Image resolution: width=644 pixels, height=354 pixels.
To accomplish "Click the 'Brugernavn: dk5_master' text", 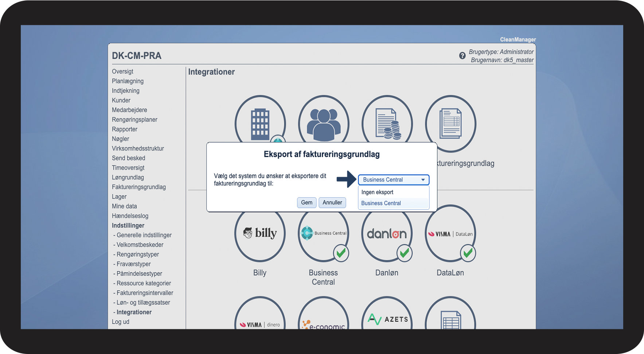I will pos(502,60).
